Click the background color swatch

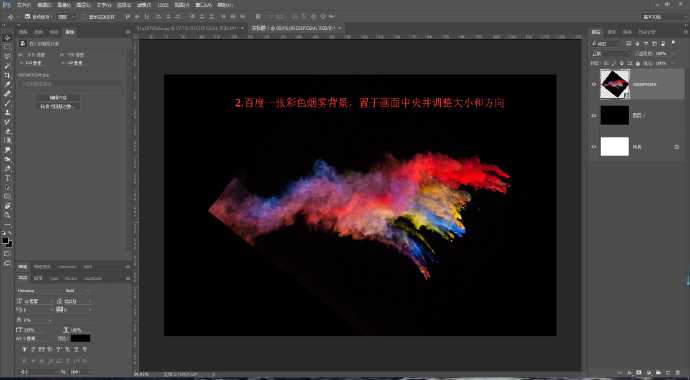9,244
